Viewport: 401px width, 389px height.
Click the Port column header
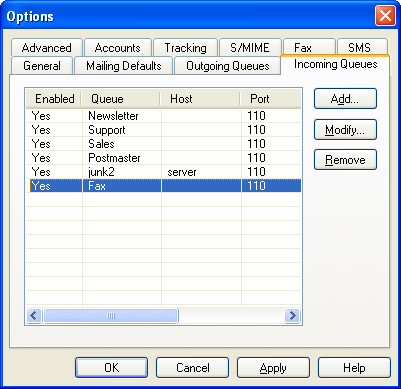271,99
